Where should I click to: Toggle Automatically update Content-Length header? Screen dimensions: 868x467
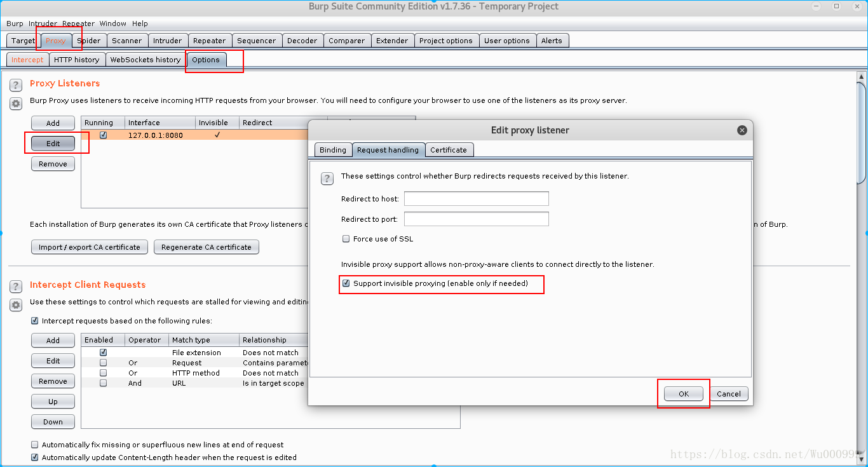35,457
